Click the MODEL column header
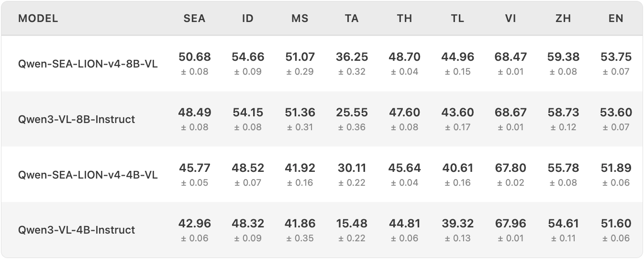 point(38,19)
